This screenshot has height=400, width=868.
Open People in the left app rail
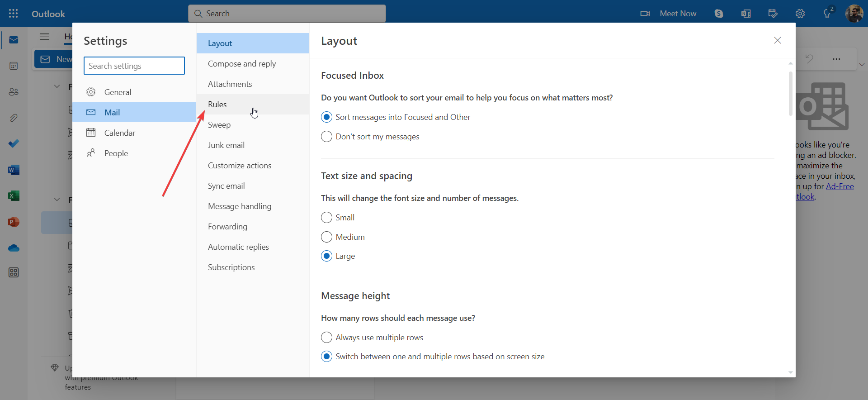(x=14, y=92)
